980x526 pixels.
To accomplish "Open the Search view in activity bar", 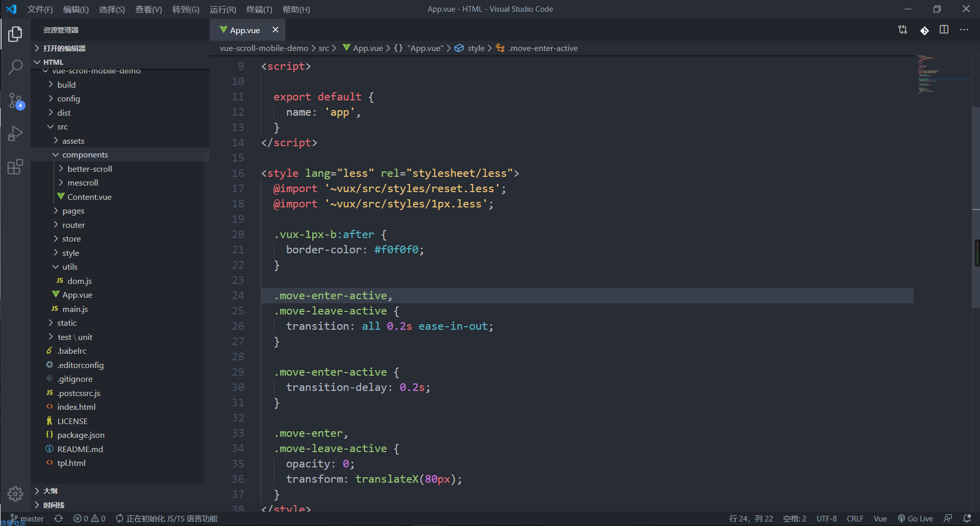I will (15, 67).
